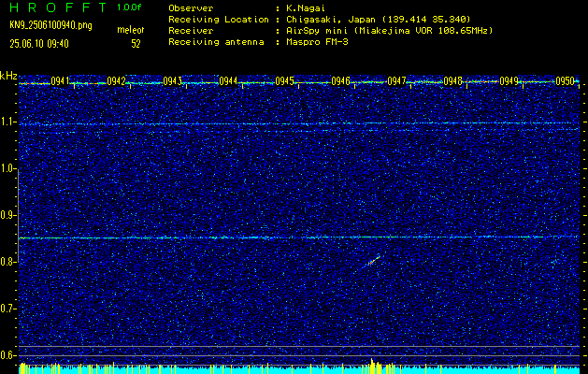Screen dimensions: 588x374
Task: Click the Observer label
Action: pyautogui.click(x=191, y=8)
